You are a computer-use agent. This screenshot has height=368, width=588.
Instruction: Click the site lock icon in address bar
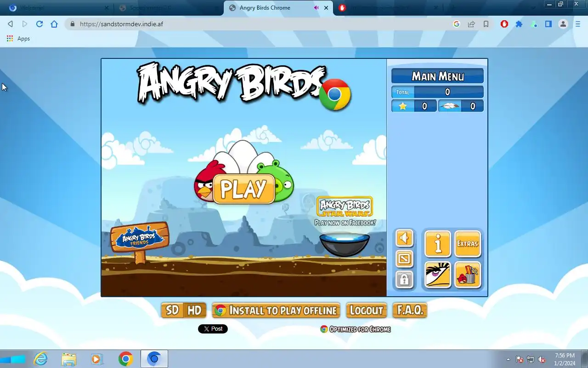coord(72,24)
